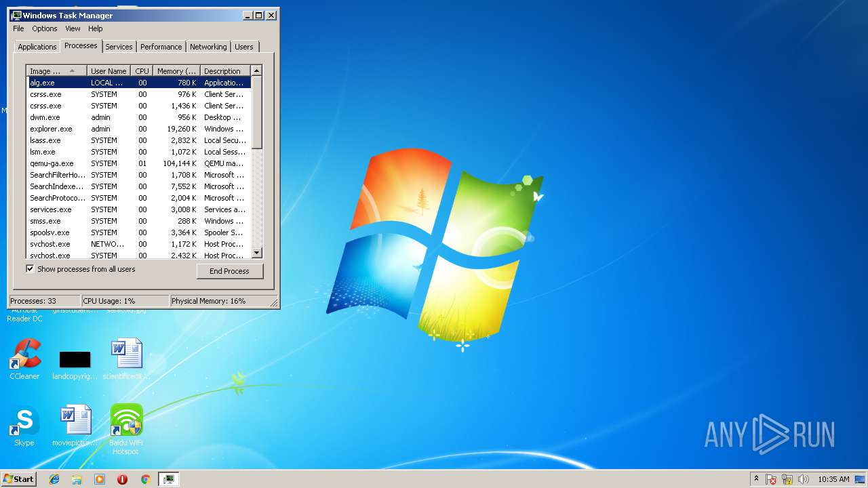Image resolution: width=868 pixels, height=488 pixels.
Task: Open the Options menu
Action: pyautogui.click(x=45, y=28)
